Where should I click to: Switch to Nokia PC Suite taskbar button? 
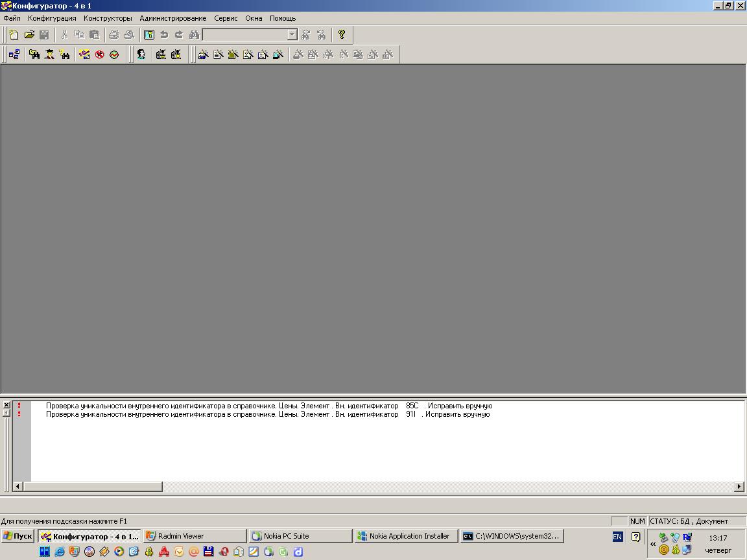point(300,536)
